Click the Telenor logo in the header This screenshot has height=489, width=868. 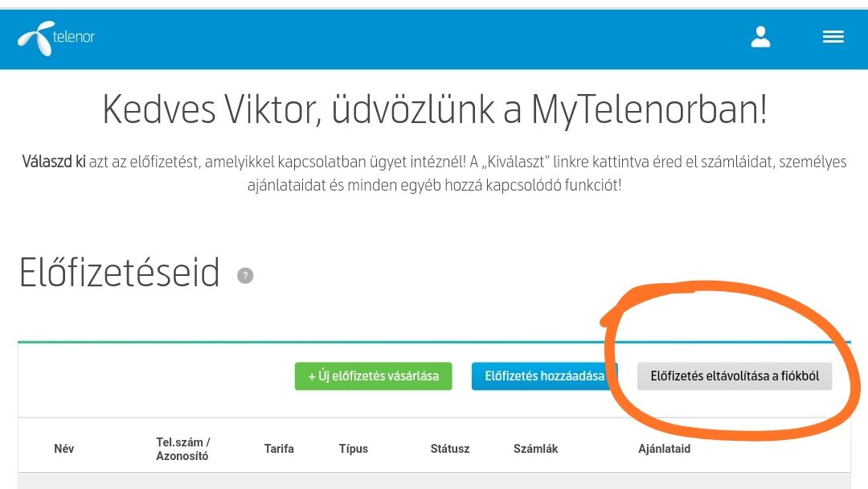[56, 39]
